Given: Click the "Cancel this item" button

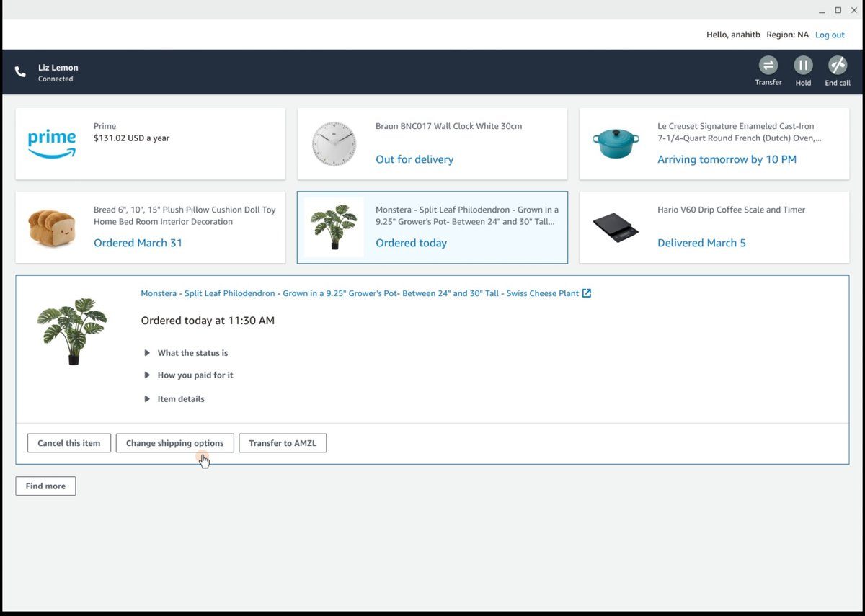Looking at the screenshot, I should click(x=69, y=443).
